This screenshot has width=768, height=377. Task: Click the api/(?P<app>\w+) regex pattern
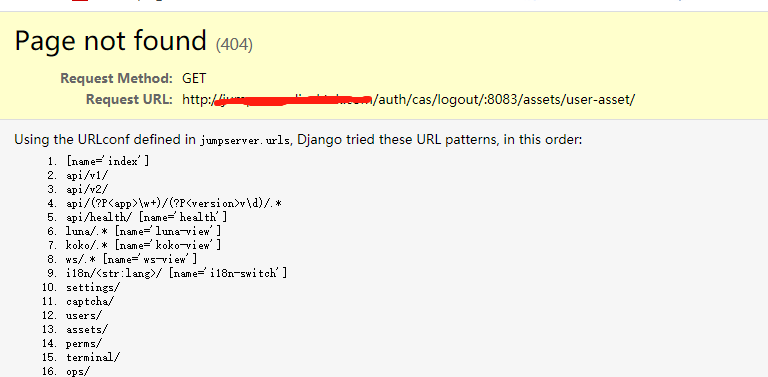(x=173, y=203)
